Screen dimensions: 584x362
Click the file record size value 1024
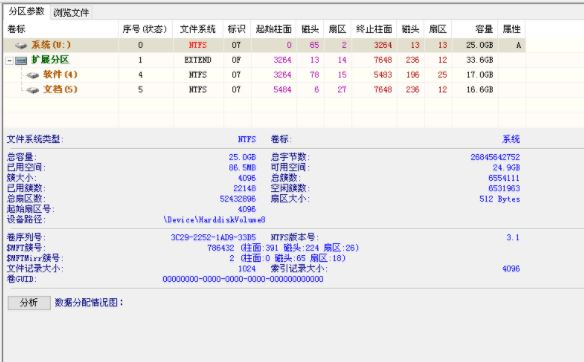click(x=247, y=269)
